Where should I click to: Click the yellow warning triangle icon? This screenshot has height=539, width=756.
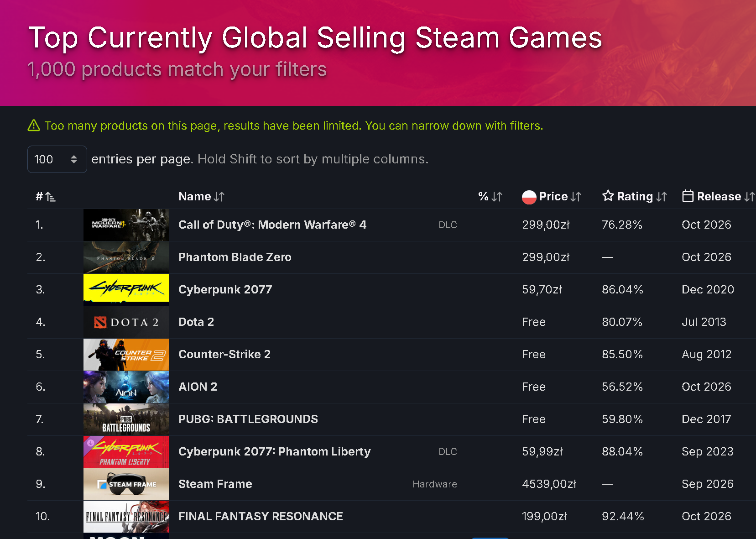[34, 126]
